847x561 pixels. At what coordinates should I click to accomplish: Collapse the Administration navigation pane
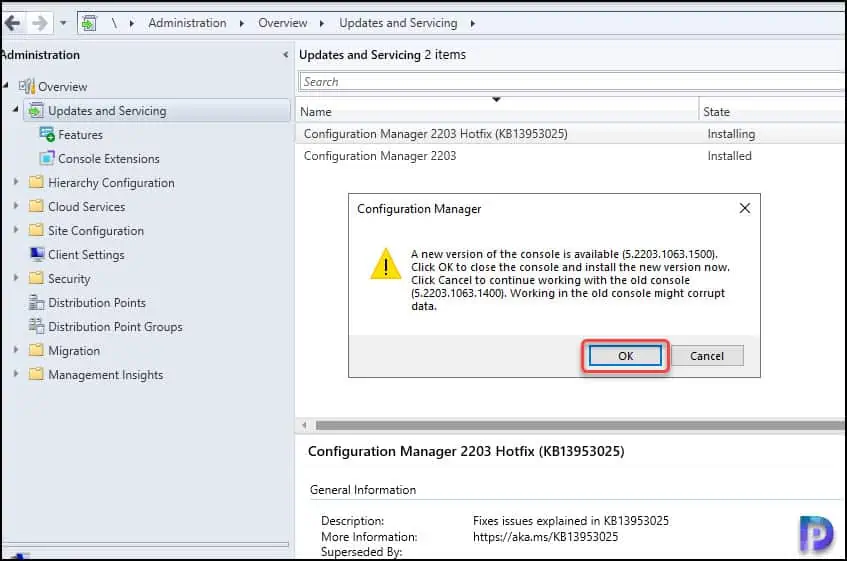[x=285, y=55]
